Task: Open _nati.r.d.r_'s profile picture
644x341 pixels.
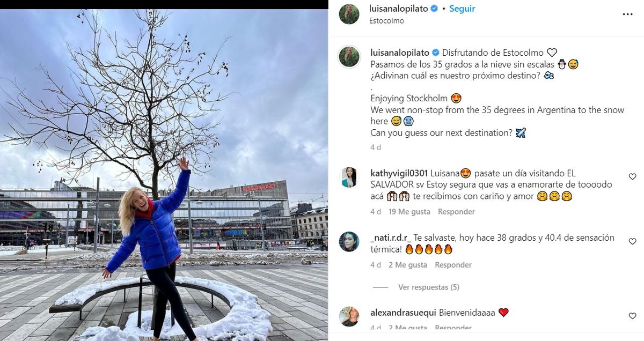Action: tap(349, 242)
